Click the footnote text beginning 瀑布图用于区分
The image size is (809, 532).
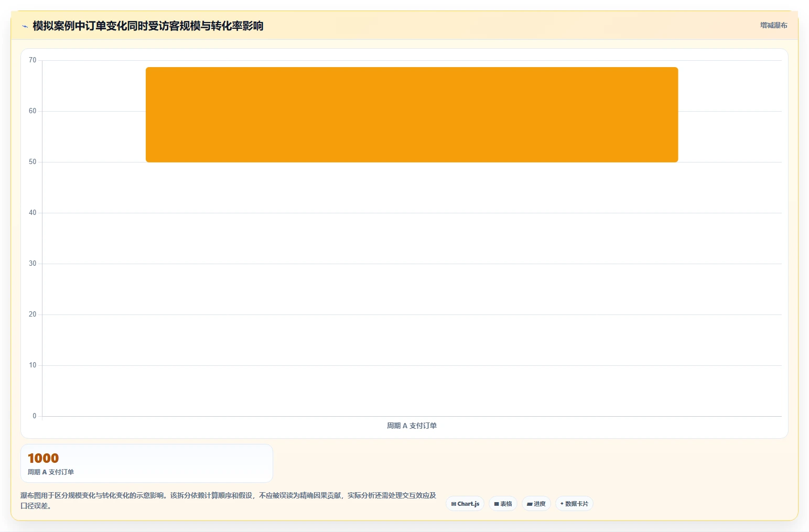229,501
